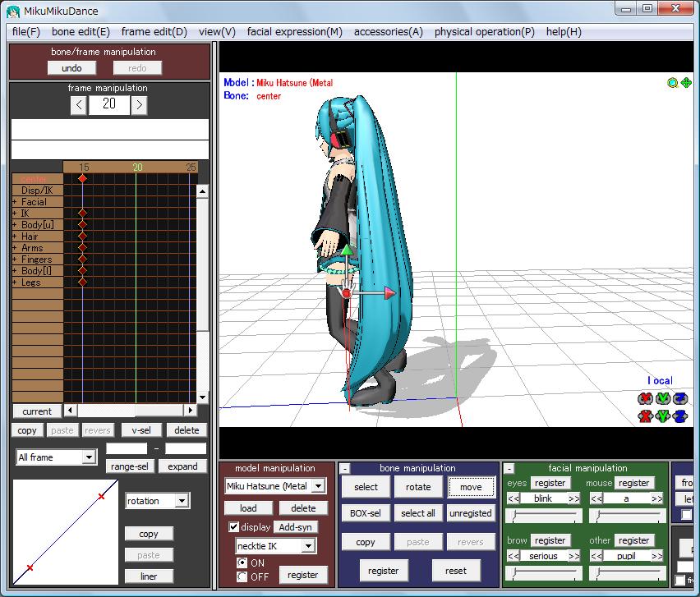The width and height of the screenshot is (700, 597).
Task: Collapse the facial manipulation panel
Action: [509, 469]
